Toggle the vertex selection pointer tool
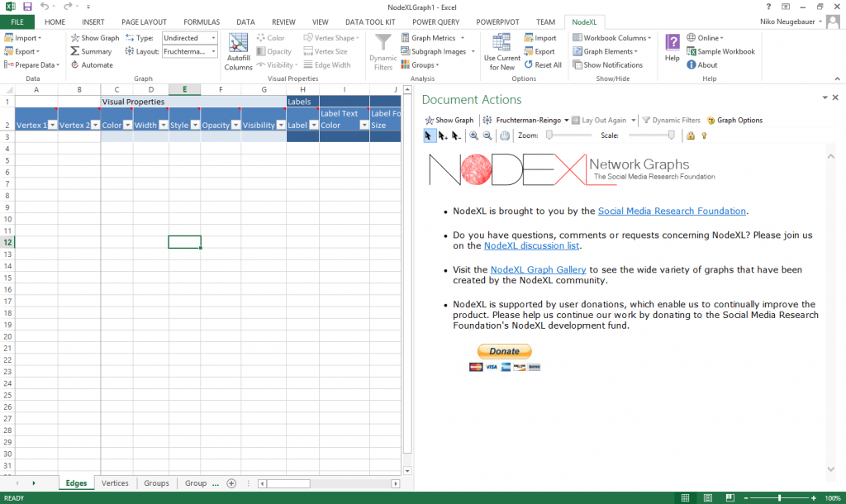Image resolution: width=846 pixels, height=504 pixels. 430,136
